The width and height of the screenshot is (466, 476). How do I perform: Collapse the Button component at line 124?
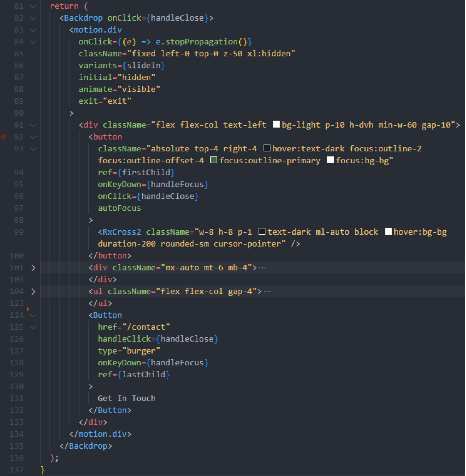coord(33,315)
